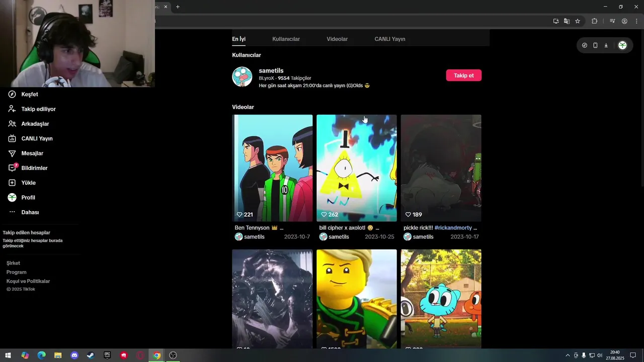
Task: Open Profil in the sidebar
Action: [28, 198]
